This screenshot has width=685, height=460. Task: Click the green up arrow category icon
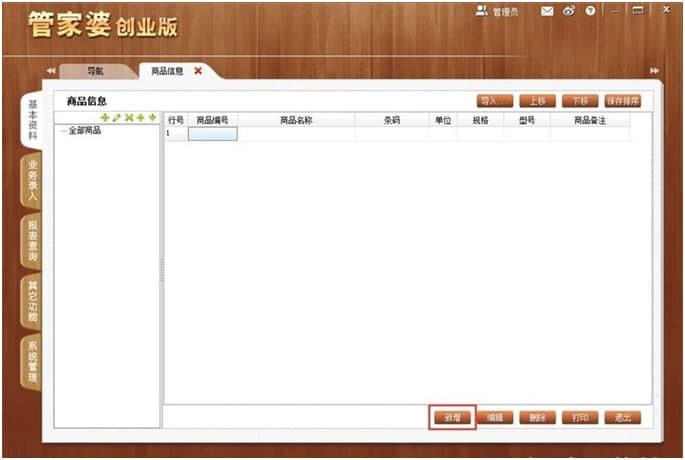click(x=141, y=118)
